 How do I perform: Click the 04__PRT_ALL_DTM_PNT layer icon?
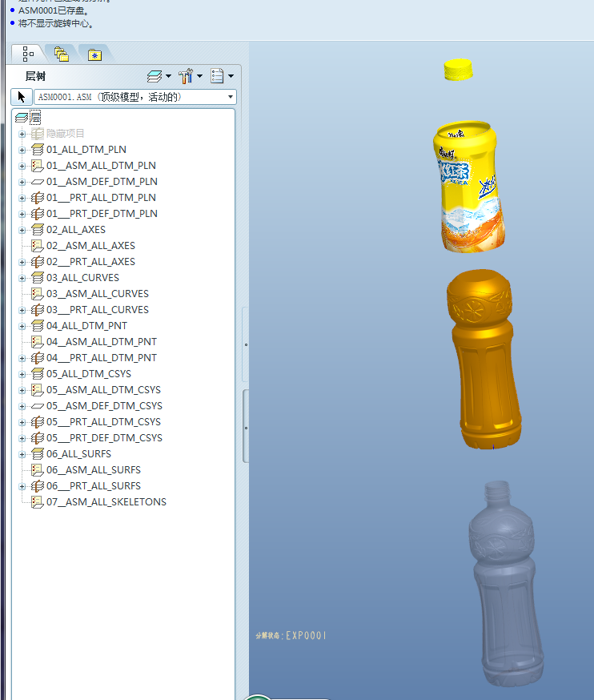click(38, 358)
